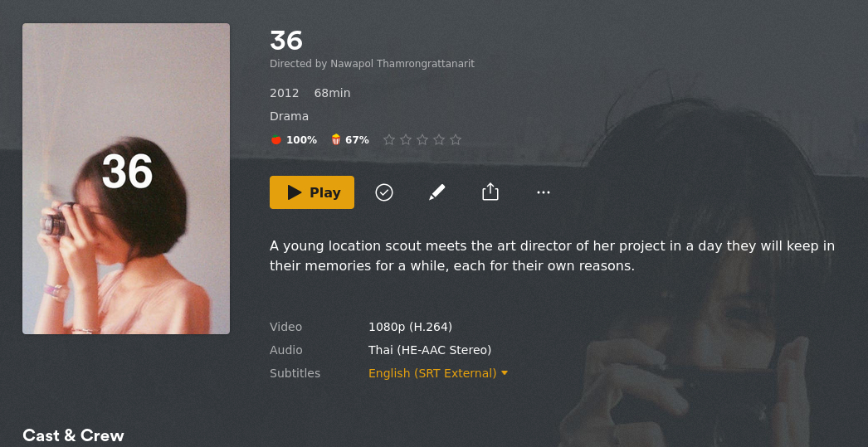The width and height of the screenshot is (868, 447).
Task: Click the yellow Play button
Action: 312,192
